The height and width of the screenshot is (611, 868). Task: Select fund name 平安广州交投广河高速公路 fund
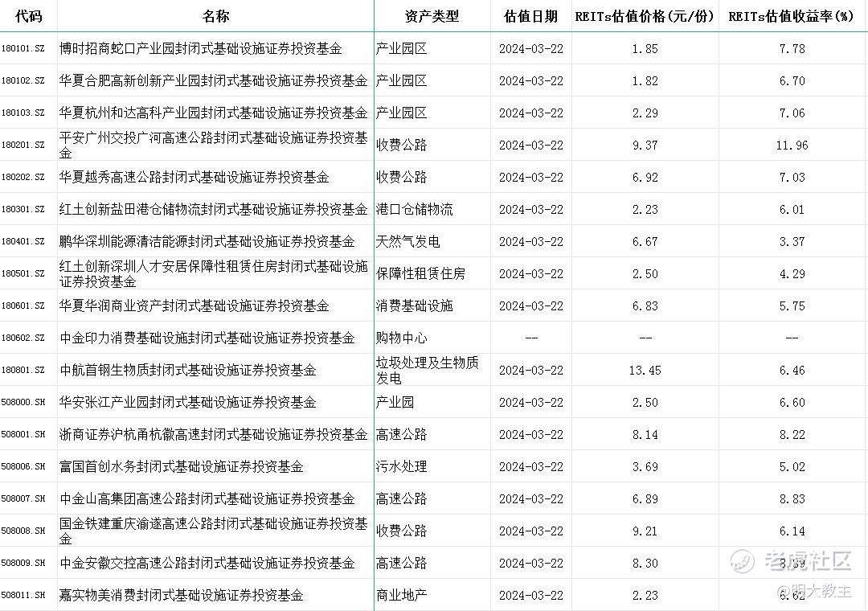[213, 145]
